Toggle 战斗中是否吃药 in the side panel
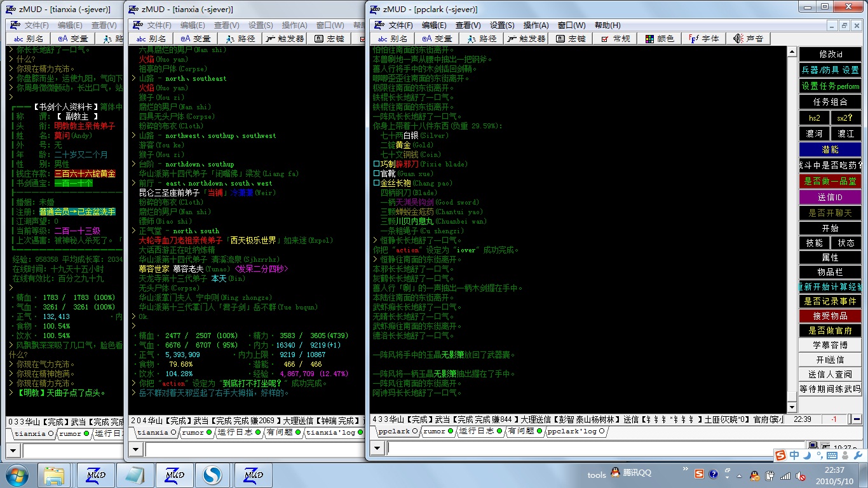This screenshot has width=868, height=488. (x=831, y=165)
